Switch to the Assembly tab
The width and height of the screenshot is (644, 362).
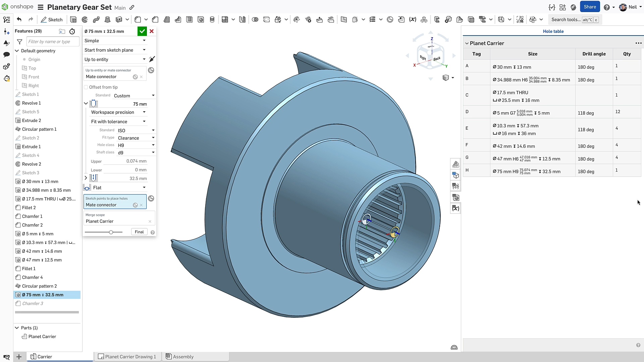[x=183, y=357]
